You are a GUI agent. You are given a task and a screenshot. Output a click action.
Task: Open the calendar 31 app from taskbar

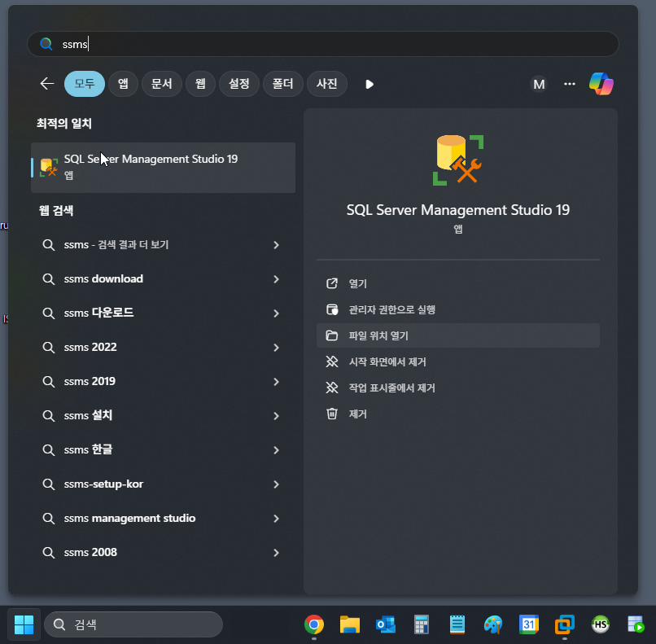click(529, 624)
